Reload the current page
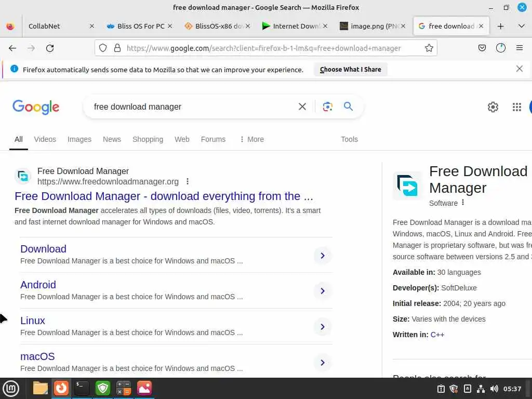 coord(50,48)
